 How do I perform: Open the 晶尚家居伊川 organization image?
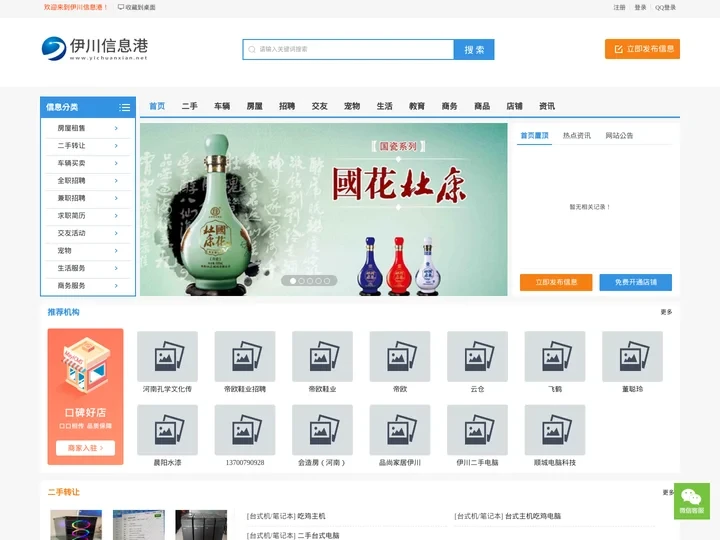click(400, 430)
